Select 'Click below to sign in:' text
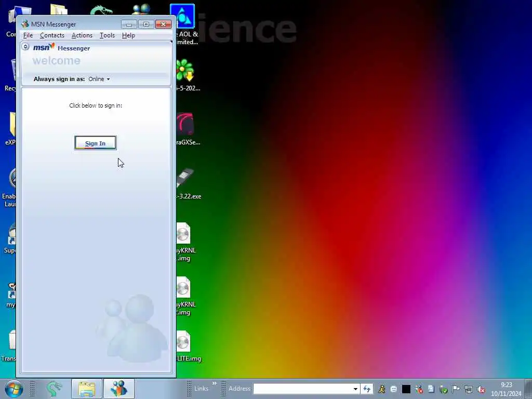The height and width of the screenshot is (399, 532). point(96,105)
